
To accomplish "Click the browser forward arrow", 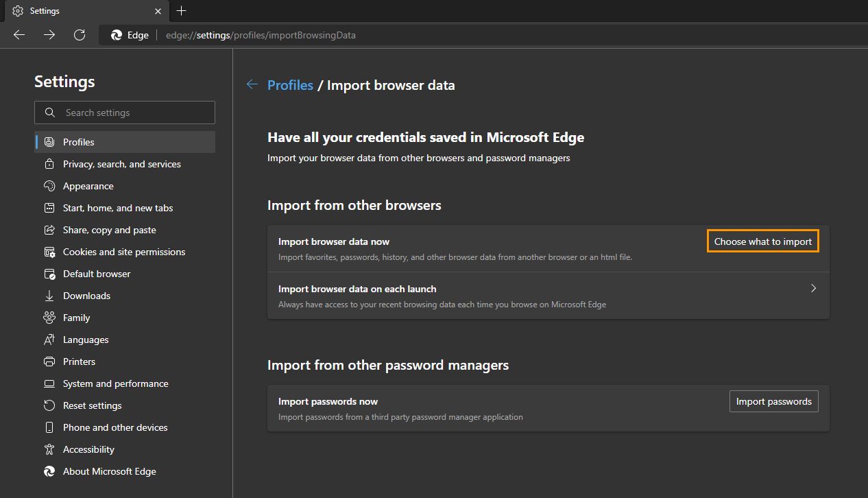I will (x=49, y=35).
